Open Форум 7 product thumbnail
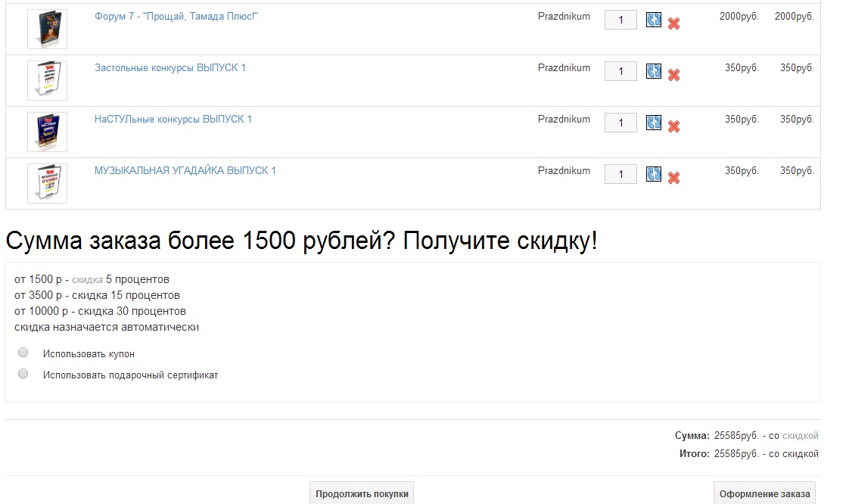 coord(48,30)
